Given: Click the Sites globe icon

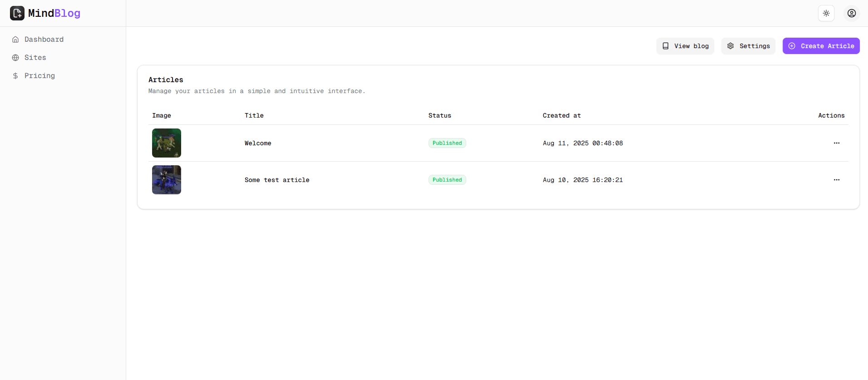Looking at the screenshot, I should (15, 58).
